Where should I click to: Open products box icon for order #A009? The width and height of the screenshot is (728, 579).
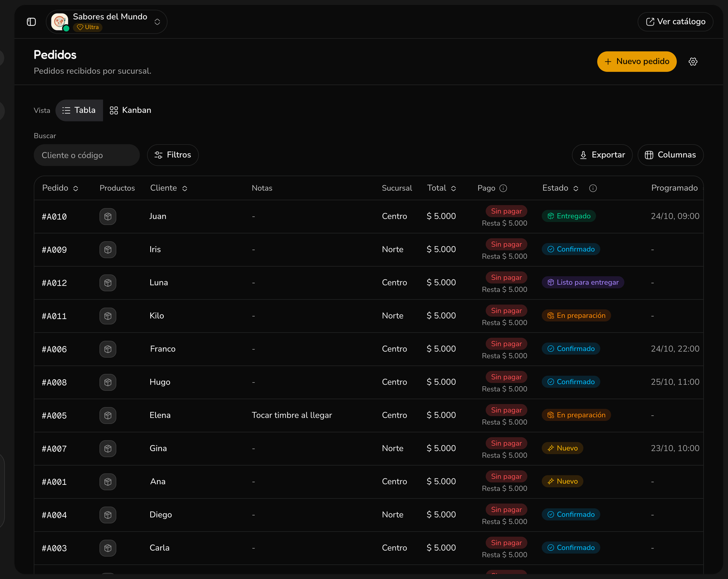tap(108, 250)
